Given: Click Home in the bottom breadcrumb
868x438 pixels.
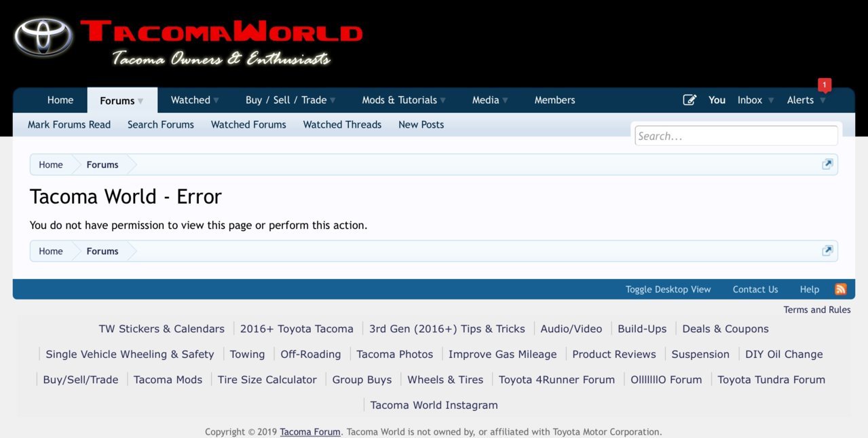Looking at the screenshot, I should point(51,251).
